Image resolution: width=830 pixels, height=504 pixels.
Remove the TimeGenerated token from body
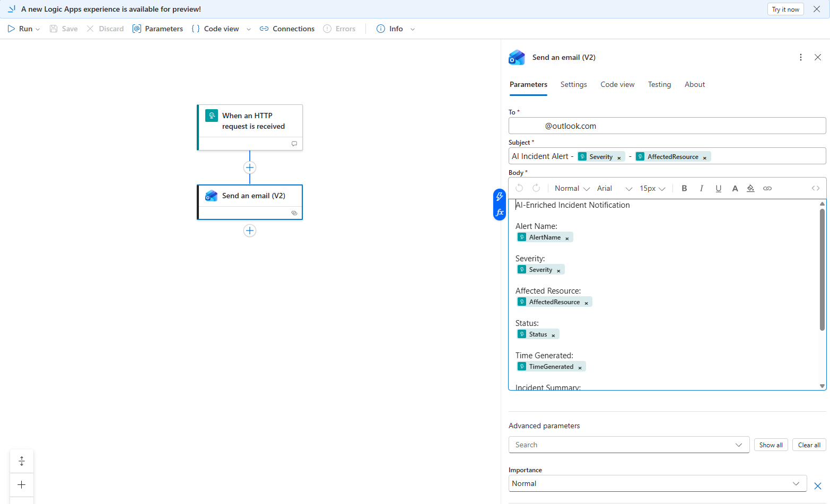580,368
